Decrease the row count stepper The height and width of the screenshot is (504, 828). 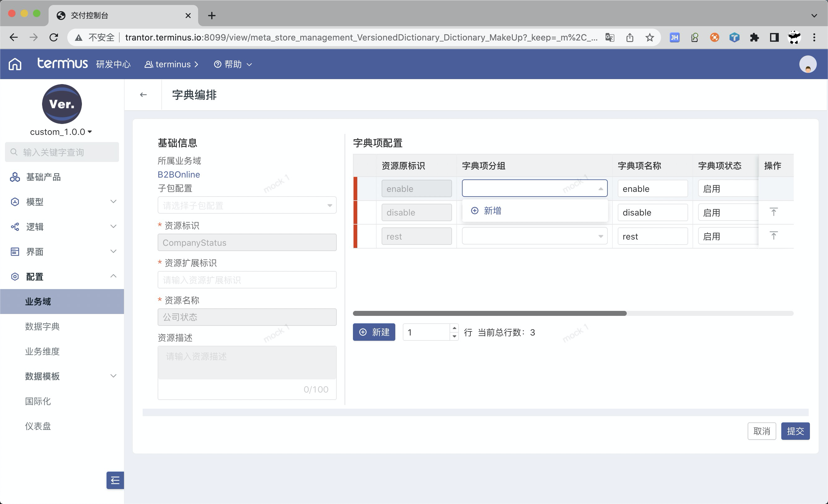[454, 336]
